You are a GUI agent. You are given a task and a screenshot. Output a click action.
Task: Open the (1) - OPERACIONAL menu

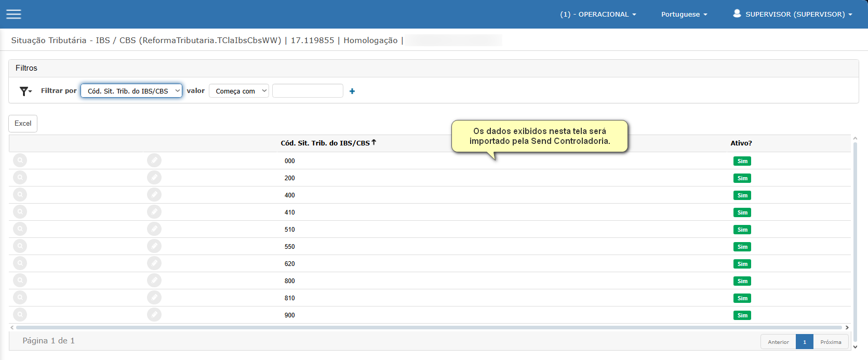pyautogui.click(x=598, y=15)
